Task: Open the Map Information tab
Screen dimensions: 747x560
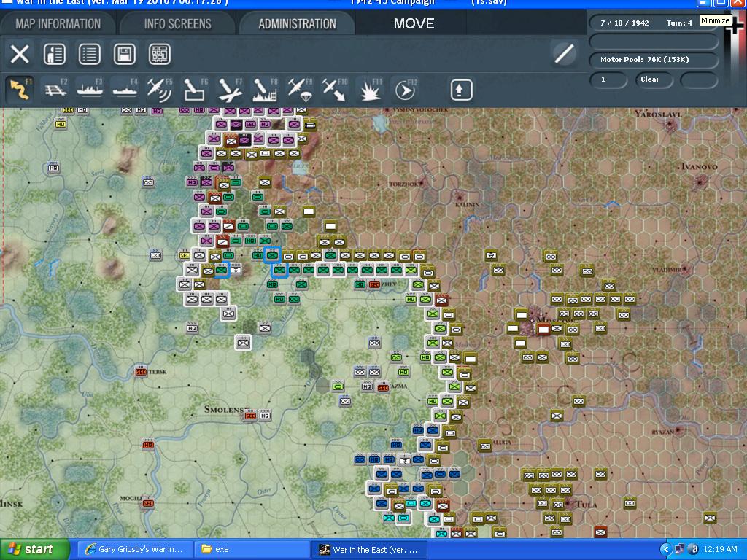Action: pos(58,24)
